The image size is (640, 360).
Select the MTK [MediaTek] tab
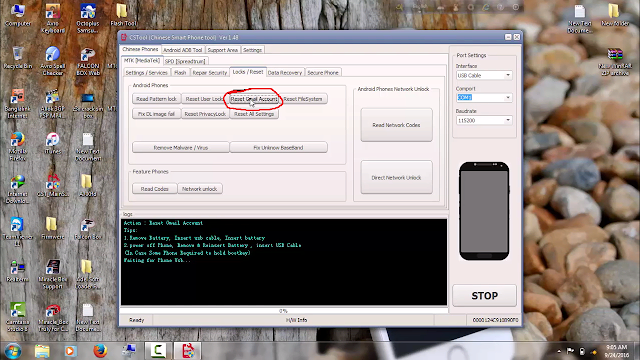click(x=142, y=60)
